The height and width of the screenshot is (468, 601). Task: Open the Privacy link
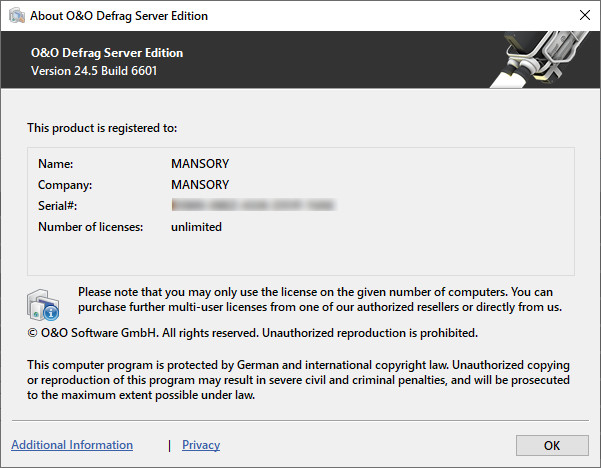pyautogui.click(x=201, y=445)
